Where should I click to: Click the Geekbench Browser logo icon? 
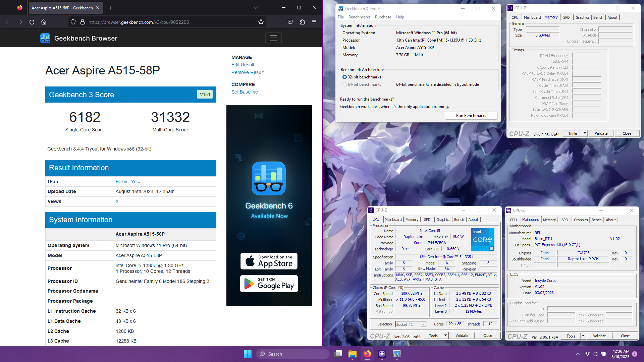45,38
